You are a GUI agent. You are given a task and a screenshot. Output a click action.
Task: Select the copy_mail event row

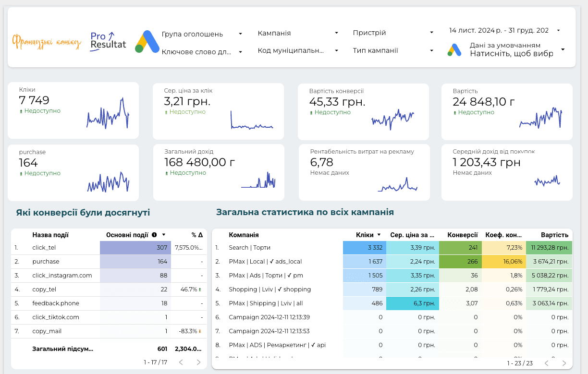click(x=109, y=331)
